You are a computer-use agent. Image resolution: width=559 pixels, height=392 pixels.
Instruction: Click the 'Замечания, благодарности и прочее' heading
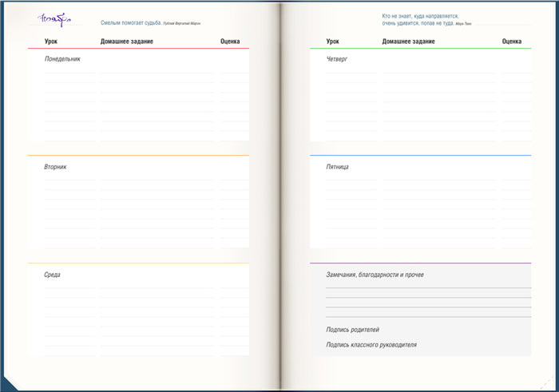click(x=375, y=275)
